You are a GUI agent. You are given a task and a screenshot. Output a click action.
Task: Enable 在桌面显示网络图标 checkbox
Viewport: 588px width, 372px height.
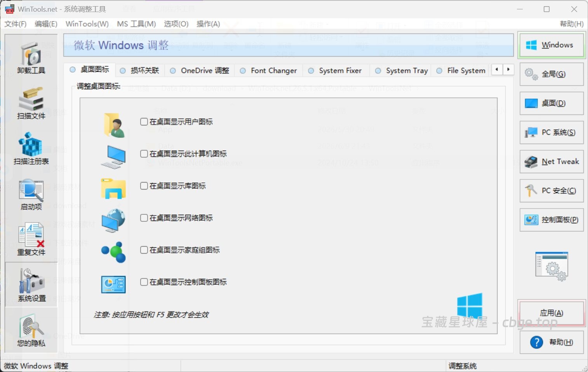pyautogui.click(x=144, y=218)
